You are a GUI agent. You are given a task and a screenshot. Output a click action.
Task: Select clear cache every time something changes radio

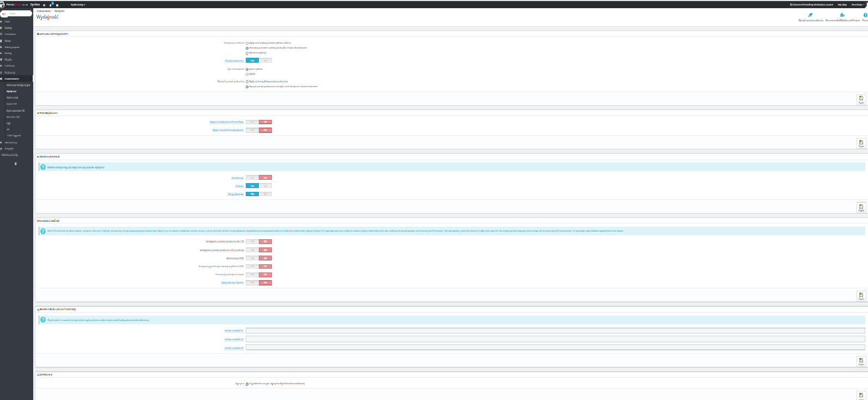[x=247, y=87]
